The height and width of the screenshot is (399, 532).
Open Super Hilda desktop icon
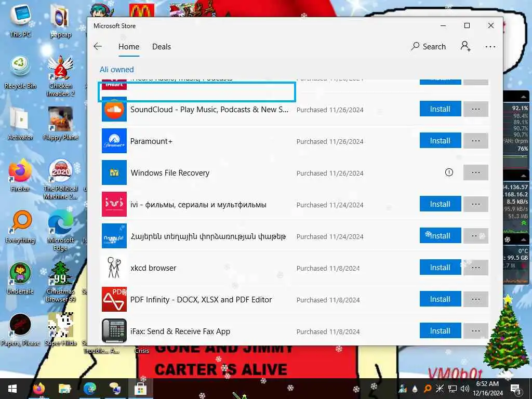60,330
